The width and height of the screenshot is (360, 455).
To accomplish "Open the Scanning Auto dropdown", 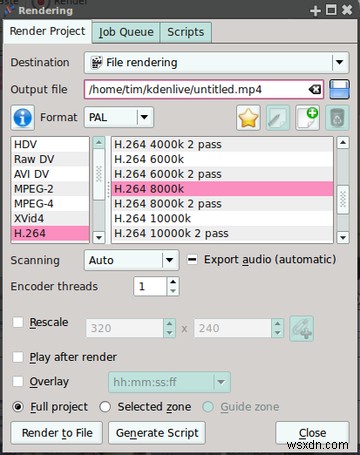I will point(131,260).
